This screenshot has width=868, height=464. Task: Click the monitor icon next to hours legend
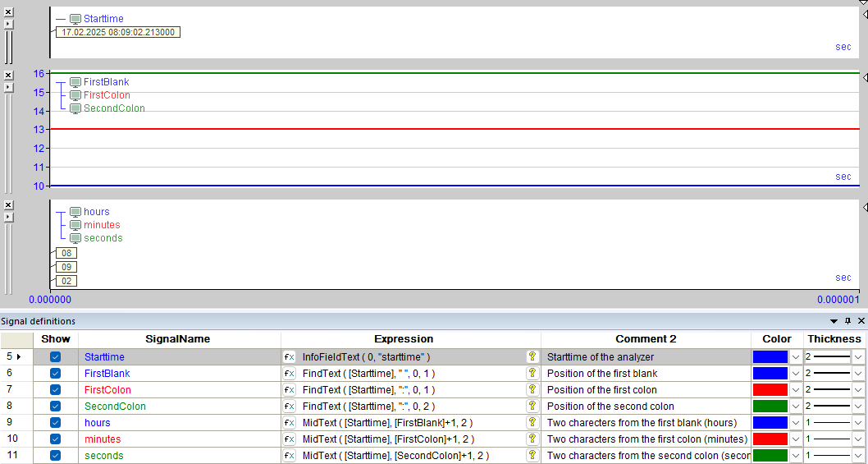click(75, 213)
